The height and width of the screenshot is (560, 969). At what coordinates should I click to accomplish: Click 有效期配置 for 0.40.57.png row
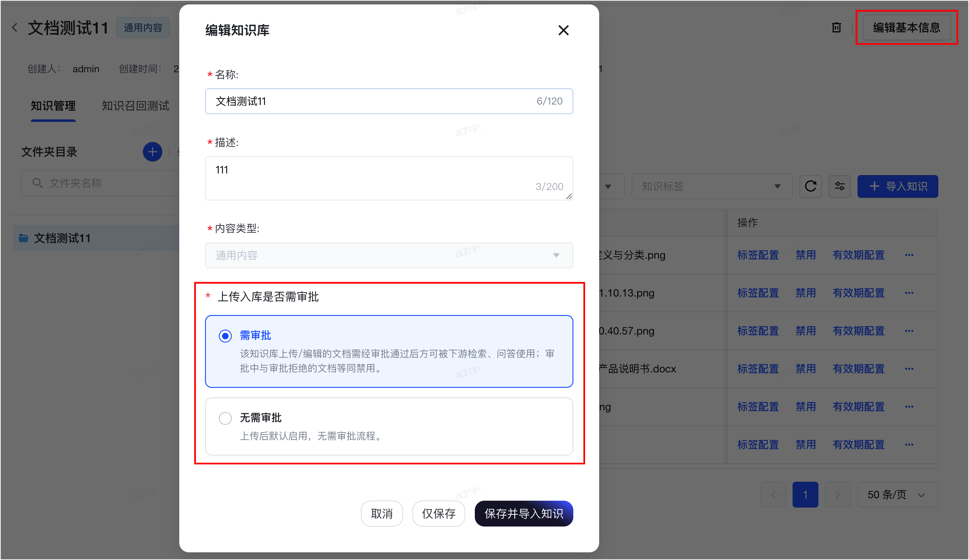click(858, 331)
